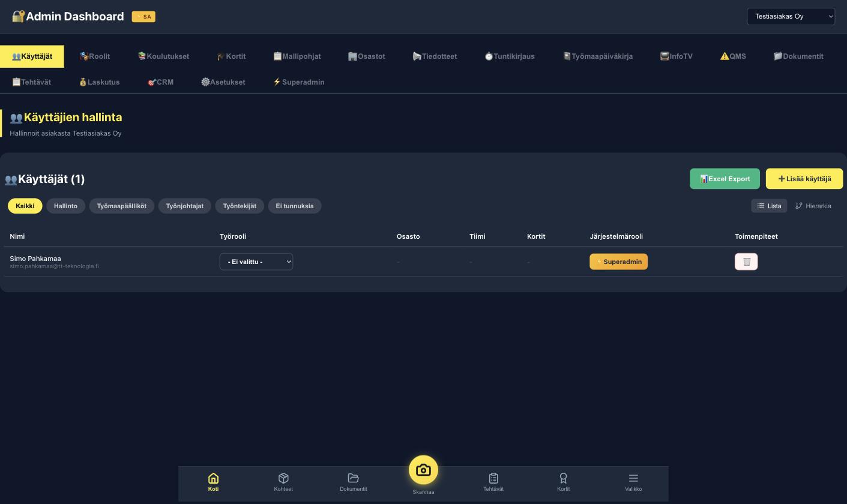
Task: Click the Superadmin role badge in table
Action: [618, 262]
